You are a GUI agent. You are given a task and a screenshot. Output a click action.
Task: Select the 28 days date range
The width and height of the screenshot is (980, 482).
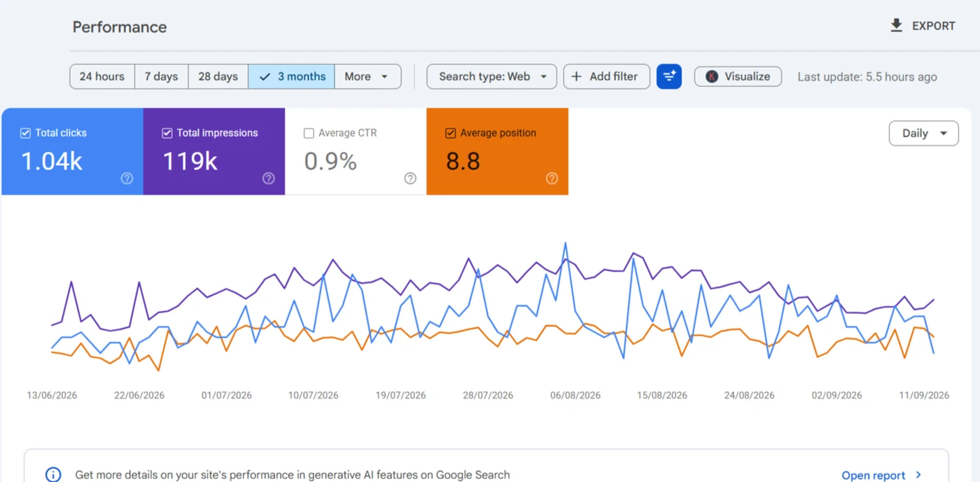[x=218, y=76]
